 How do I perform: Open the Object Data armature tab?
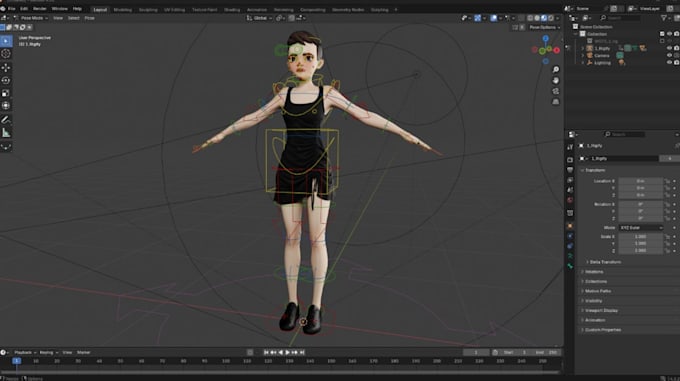[570, 256]
